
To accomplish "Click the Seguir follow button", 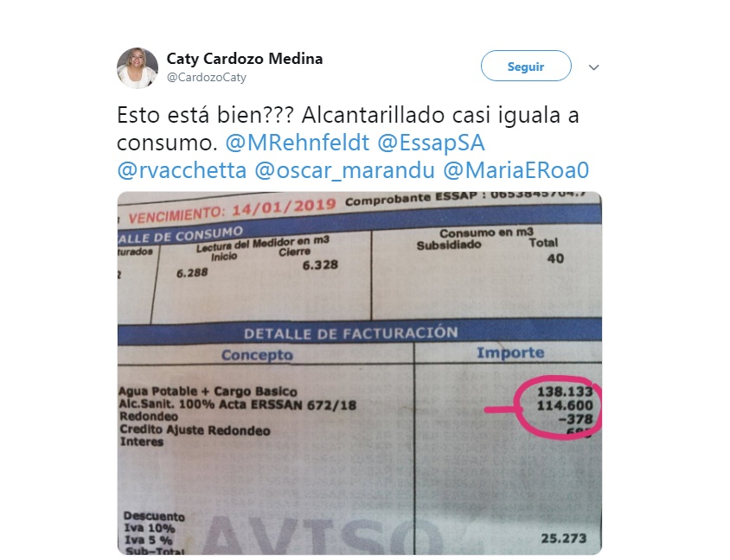I will pos(526,66).
